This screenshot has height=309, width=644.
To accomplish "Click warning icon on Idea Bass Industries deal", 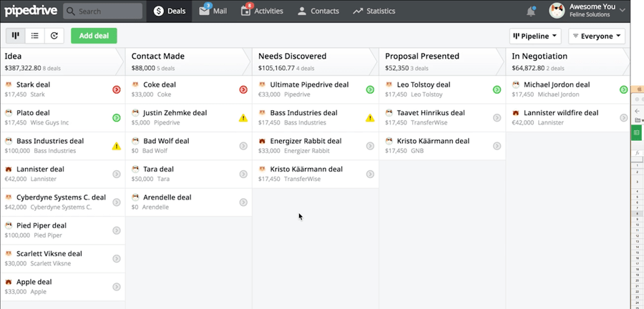I will pyautogui.click(x=117, y=146).
